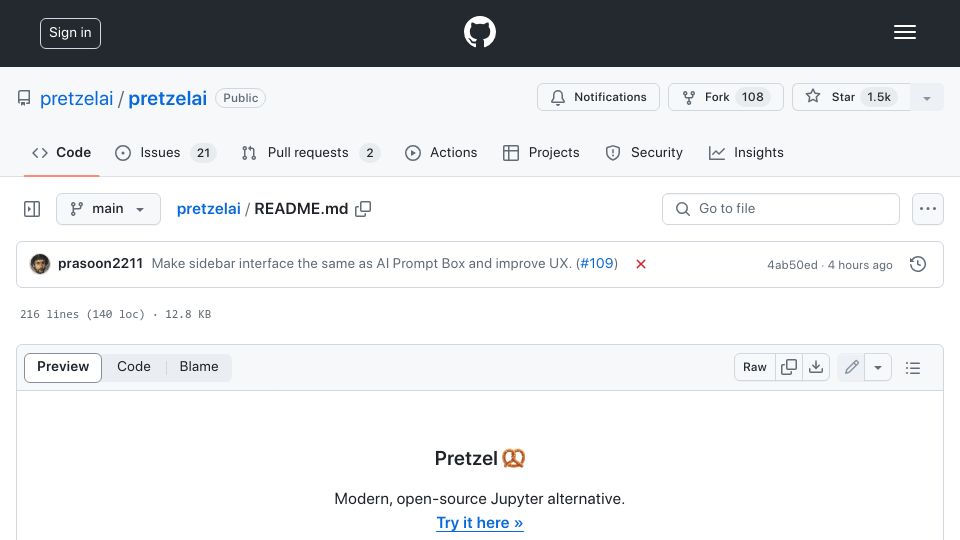Select the Preview view mode
This screenshot has height=540, width=960.
pyautogui.click(x=63, y=367)
